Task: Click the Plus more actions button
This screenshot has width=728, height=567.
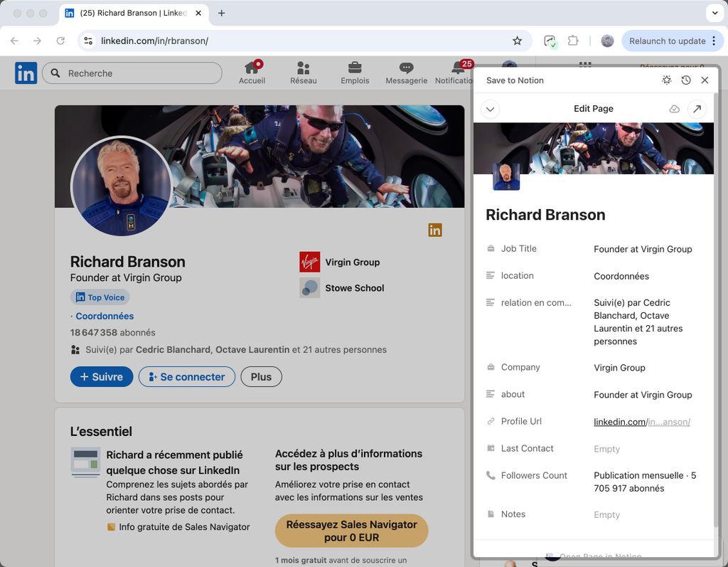Action: pyautogui.click(x=261, y=377)
